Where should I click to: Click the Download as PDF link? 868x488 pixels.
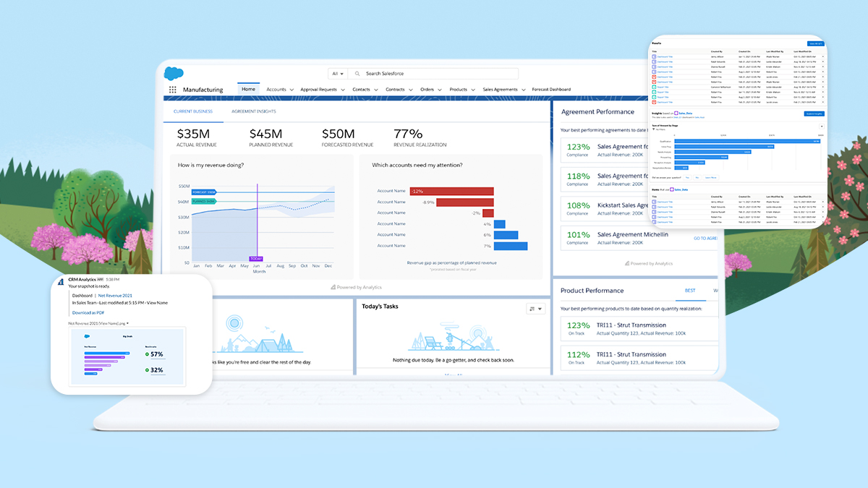88,312
